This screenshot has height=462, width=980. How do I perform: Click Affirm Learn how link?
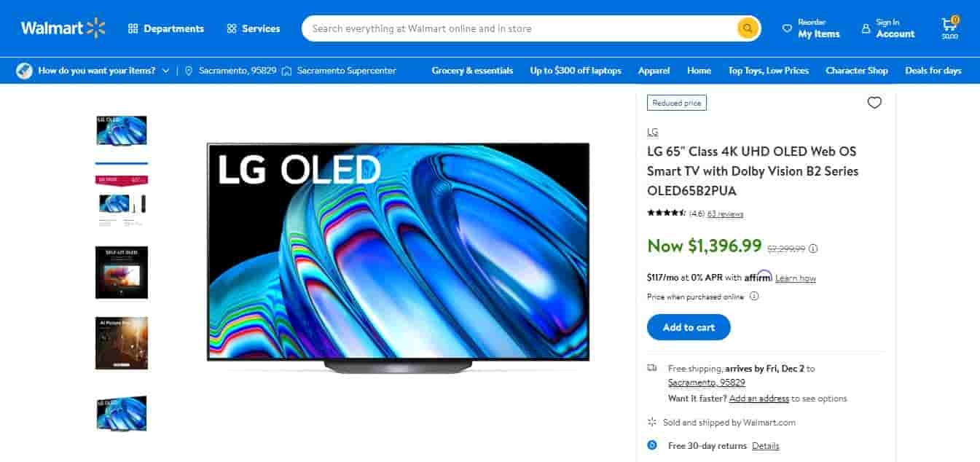click(x=796, y=278)
